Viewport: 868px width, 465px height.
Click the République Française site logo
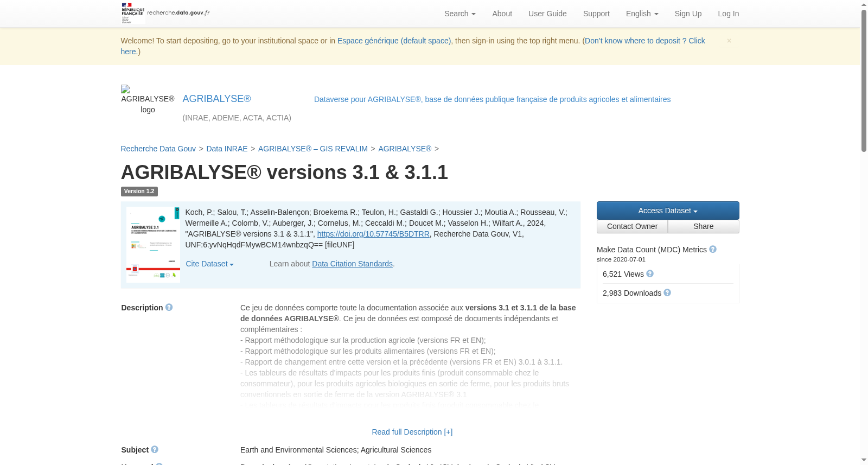pyautogui.click(x=165, y=13)
